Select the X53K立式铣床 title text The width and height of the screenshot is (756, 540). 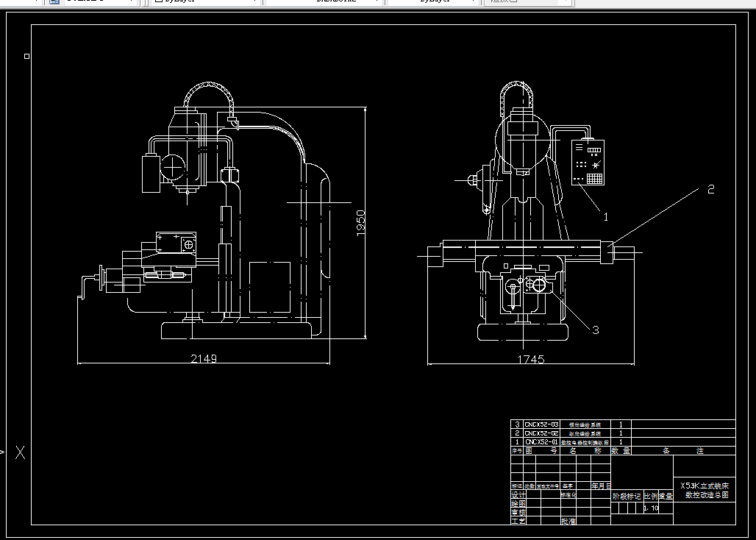(x=705, y=486)
